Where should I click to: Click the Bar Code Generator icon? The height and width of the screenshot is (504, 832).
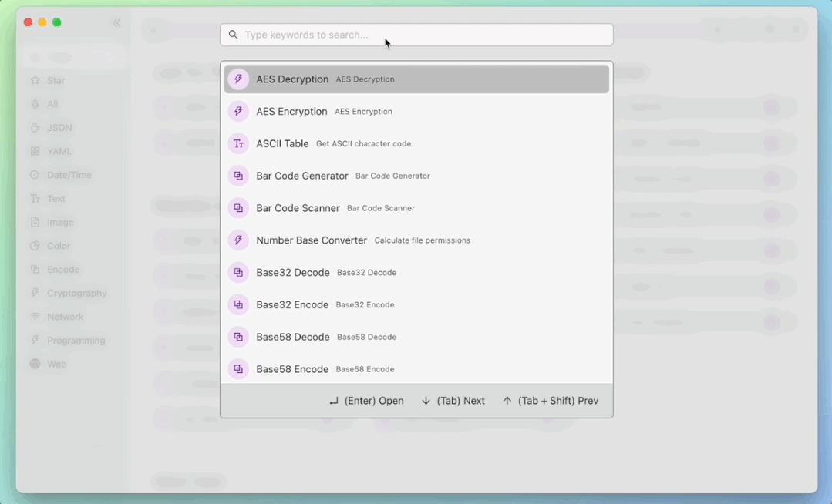pyautogui.click(x=238, y=176)
